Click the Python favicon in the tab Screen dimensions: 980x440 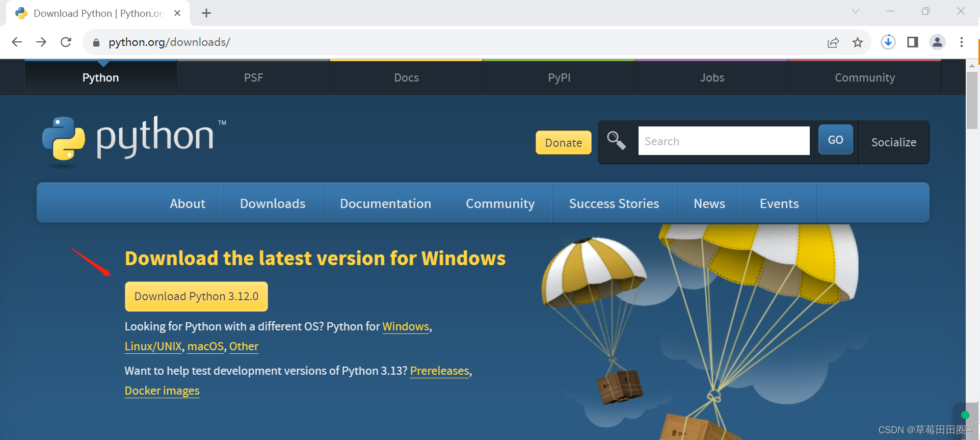pos(21,13)
